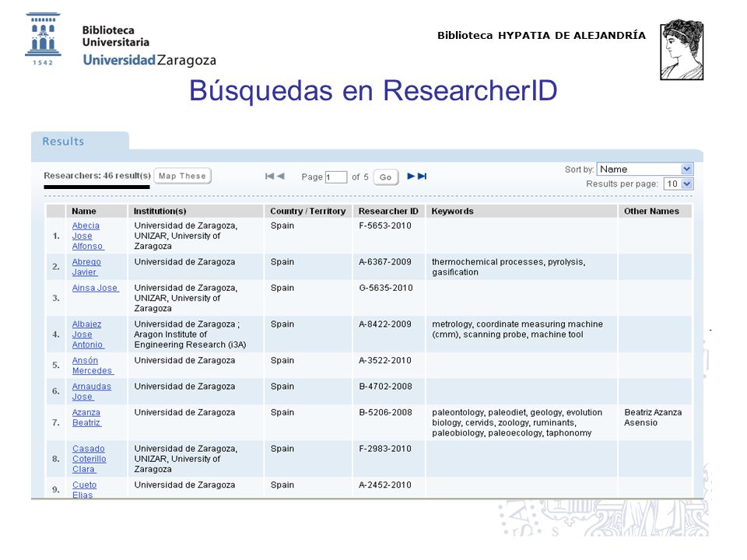Select Researcher ID A-2452-2010
This screenshot has height=560, width=747.
click(385, 485)
